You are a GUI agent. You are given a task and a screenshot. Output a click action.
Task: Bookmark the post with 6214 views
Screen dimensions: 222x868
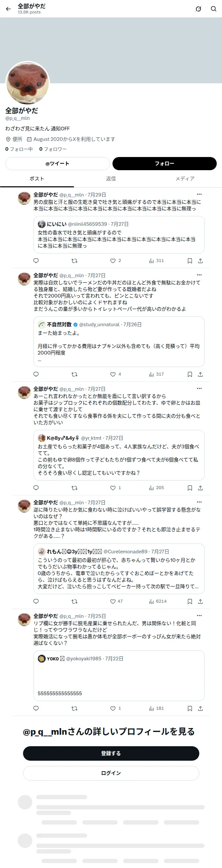click(190, 601)
